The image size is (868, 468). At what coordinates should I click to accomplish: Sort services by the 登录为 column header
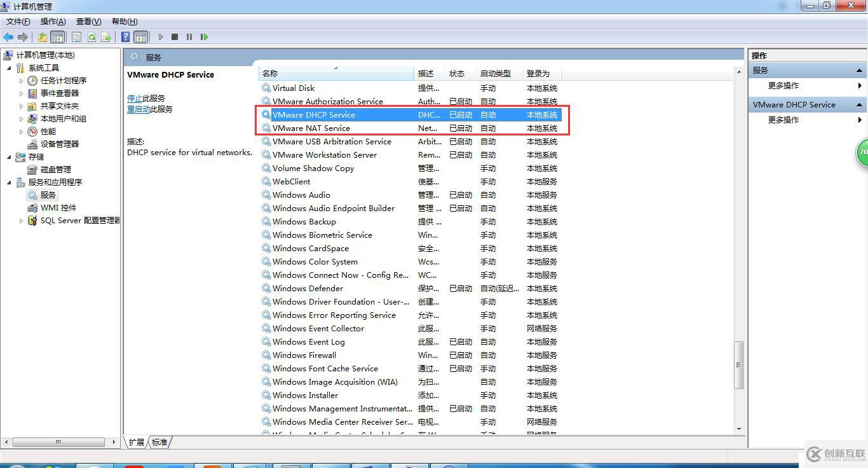542,74
